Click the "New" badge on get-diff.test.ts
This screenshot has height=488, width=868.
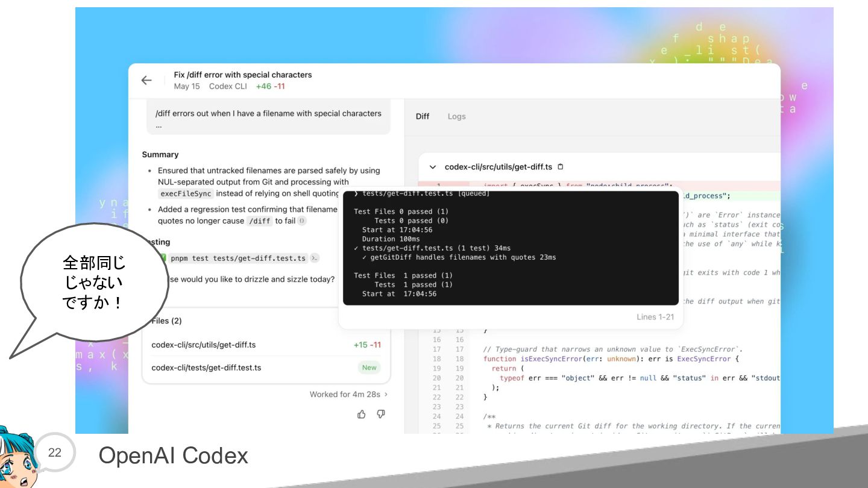(370, 368)
